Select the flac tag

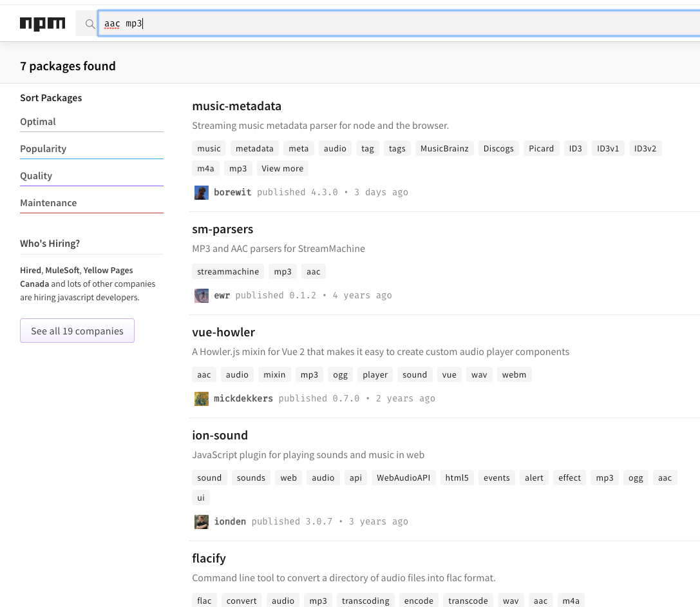205,601
